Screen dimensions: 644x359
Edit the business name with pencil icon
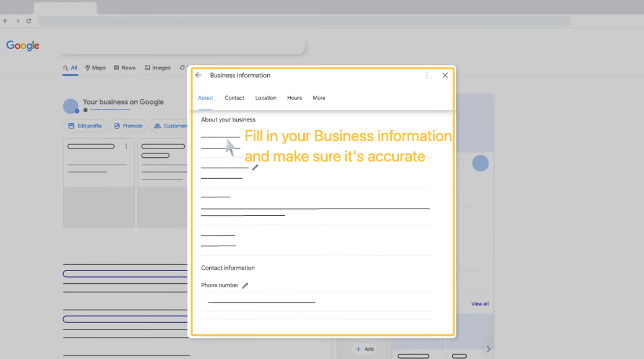[x=255, y=167]
